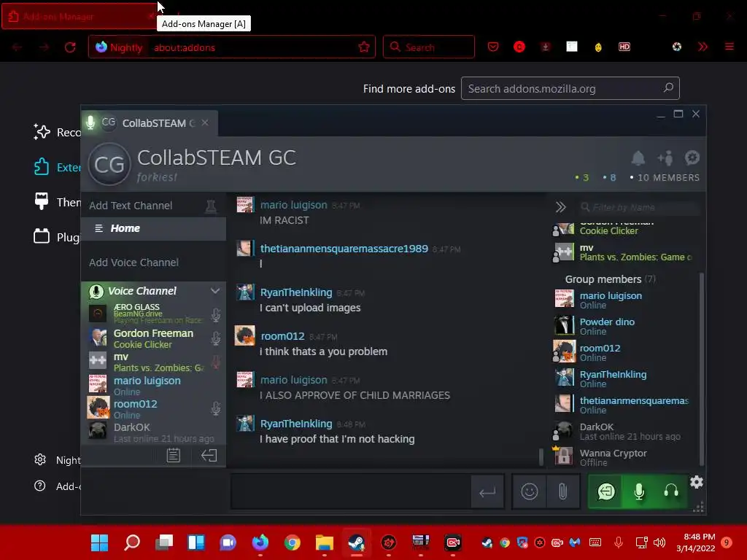Send message with the enter arrow button

[x=487, y=492]
